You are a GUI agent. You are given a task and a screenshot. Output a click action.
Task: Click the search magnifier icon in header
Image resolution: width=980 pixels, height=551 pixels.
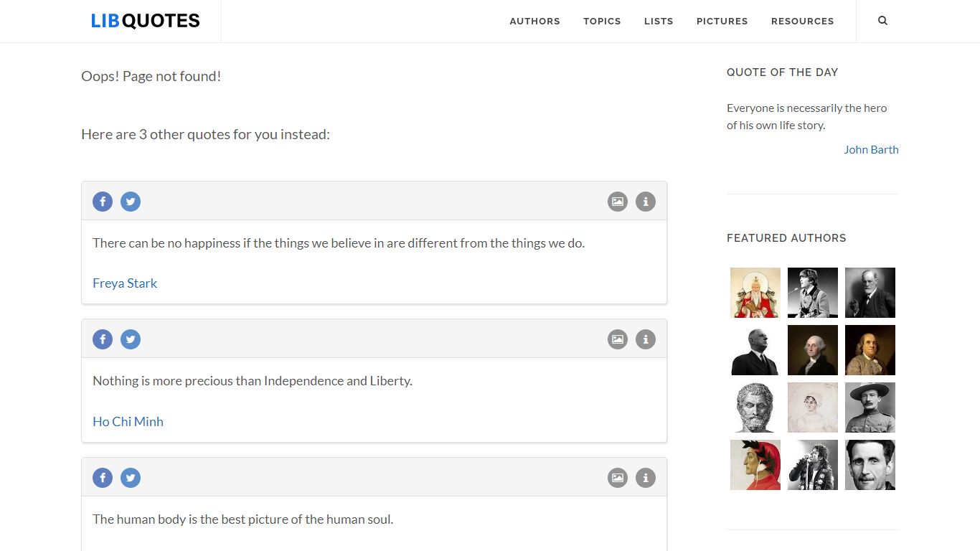click(x=882, y=21)
